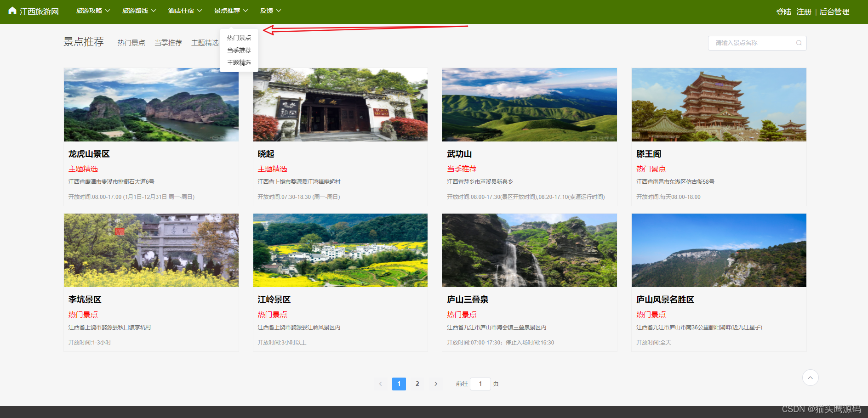
Task: Click the 江岭景区 title text
Action: coord(274,299)
